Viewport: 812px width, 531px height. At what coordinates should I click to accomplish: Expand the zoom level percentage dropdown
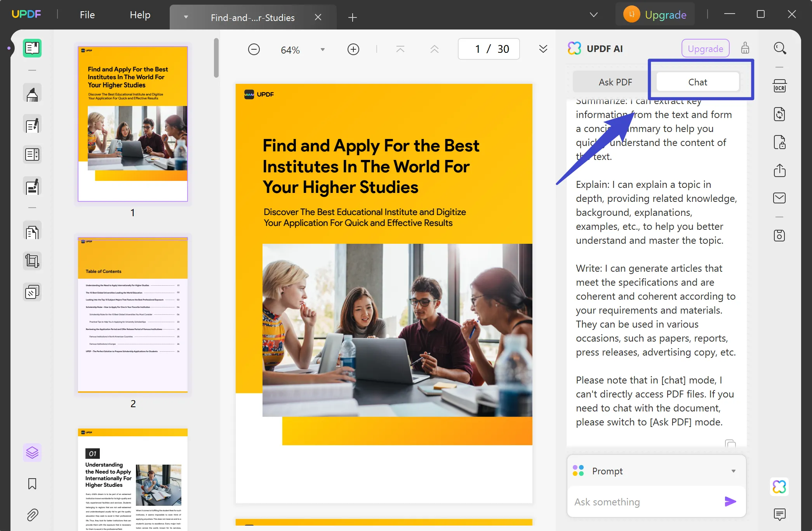point(323,49)
